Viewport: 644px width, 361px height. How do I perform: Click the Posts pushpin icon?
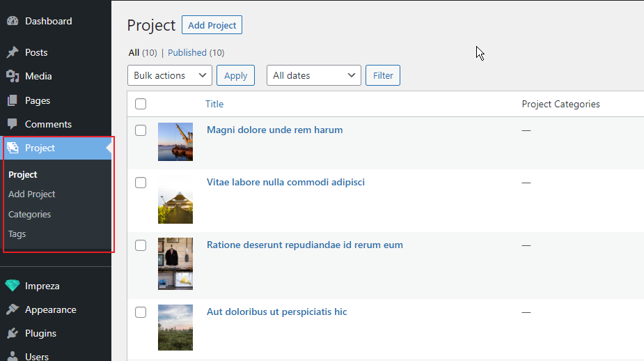(x=13, y=52)
